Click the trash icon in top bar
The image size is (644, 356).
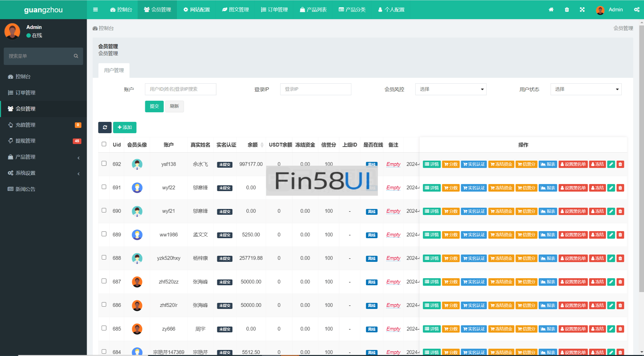click(x=566, y=10)
